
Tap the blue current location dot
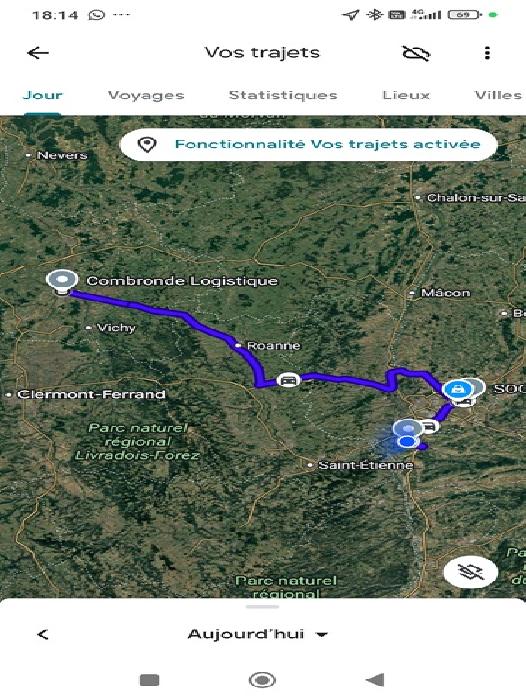coord(407,442)
